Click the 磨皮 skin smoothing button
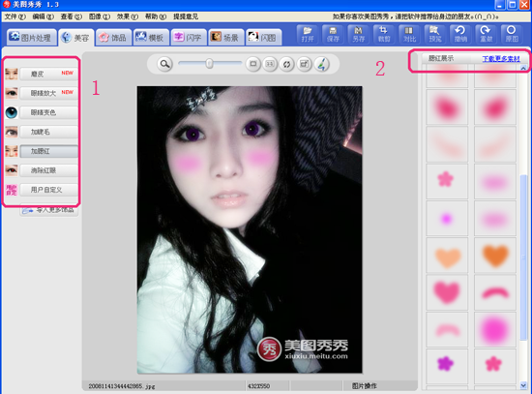 49,74
